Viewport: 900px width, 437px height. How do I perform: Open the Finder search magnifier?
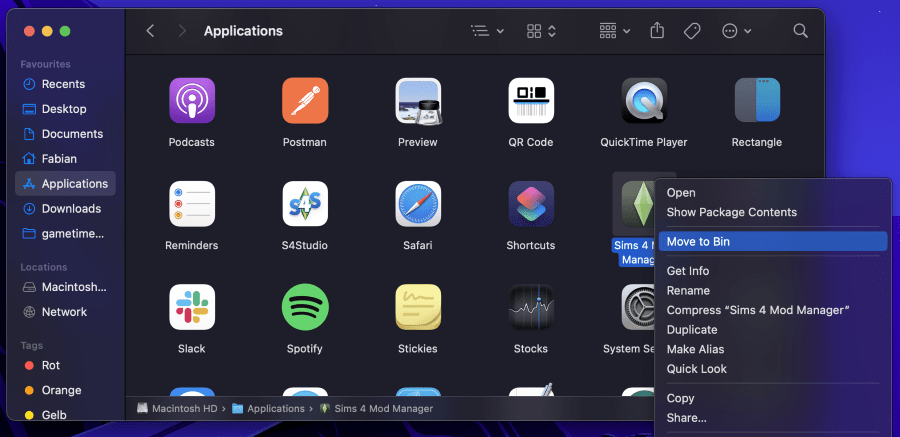tap(800, 31)
